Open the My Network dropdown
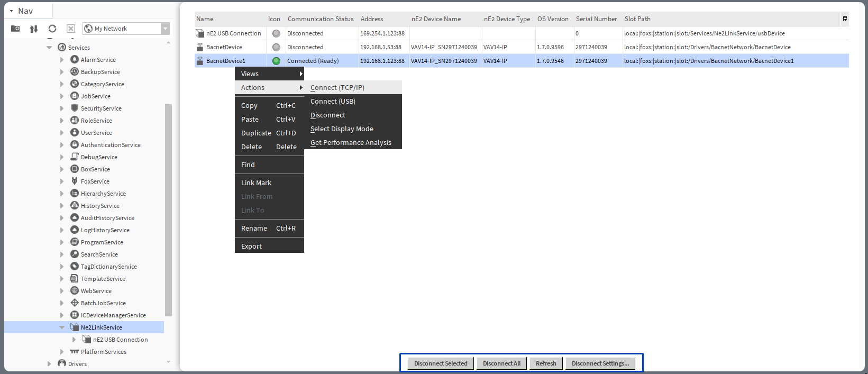The height and width of the screenshot is (374, 868). (x=166, y=29)
